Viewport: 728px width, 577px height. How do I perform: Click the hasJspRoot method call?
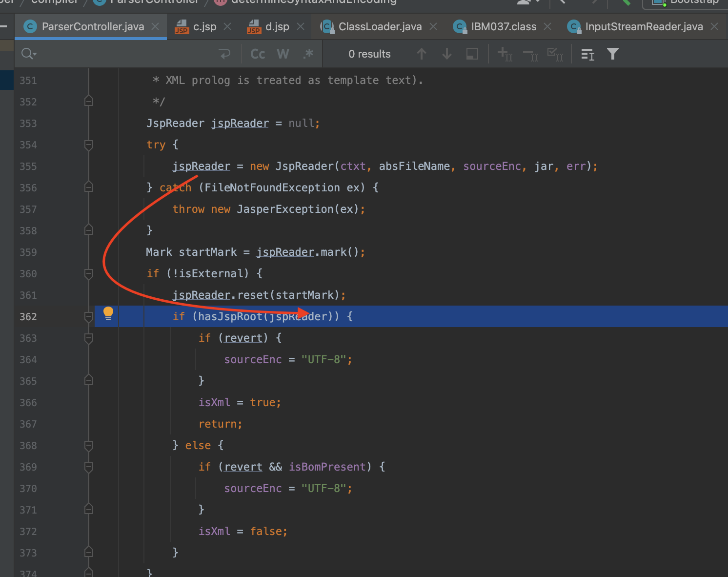[x=230, y=316]
